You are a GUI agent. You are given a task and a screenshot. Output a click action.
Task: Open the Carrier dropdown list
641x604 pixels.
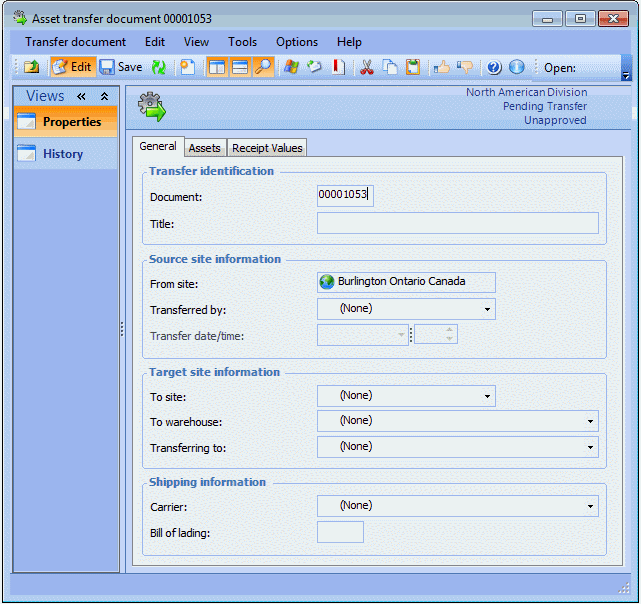590,506
